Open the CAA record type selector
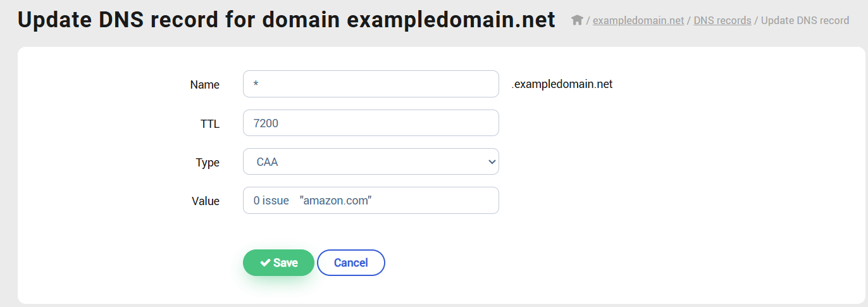This screenshot has height=307, width=868. (370, 162)
